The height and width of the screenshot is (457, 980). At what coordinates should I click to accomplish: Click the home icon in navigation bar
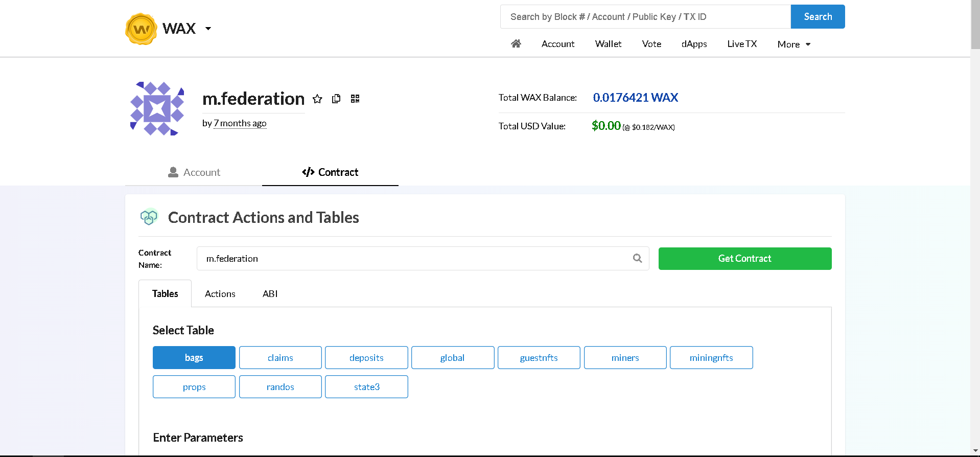516,44
